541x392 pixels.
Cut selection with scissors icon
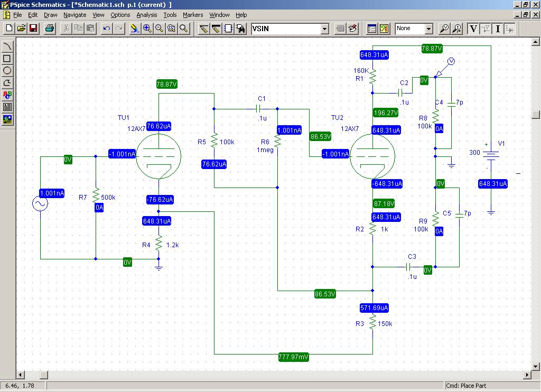click(66, 29)
